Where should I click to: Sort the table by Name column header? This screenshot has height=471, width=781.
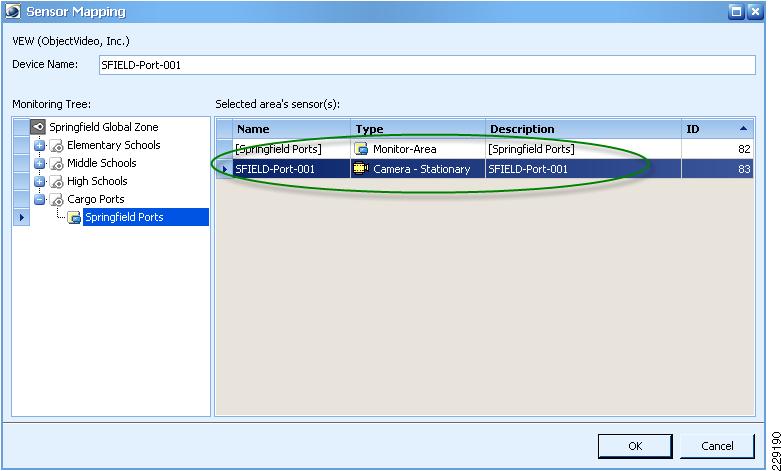click(x=291, y=129)
